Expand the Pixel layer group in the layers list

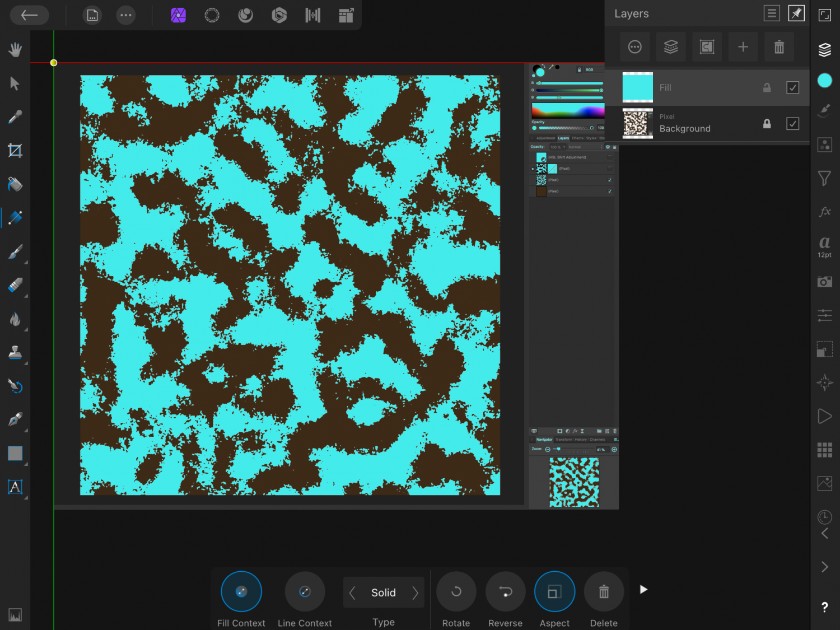tap(533, 168)
